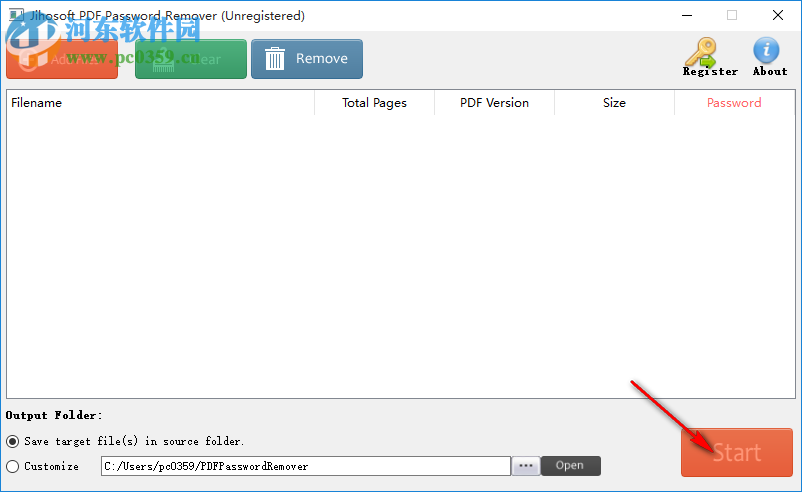This screenshot has height=492, width=802.
Task: Click the Open folder button
Action: click(x=570, y=466)
